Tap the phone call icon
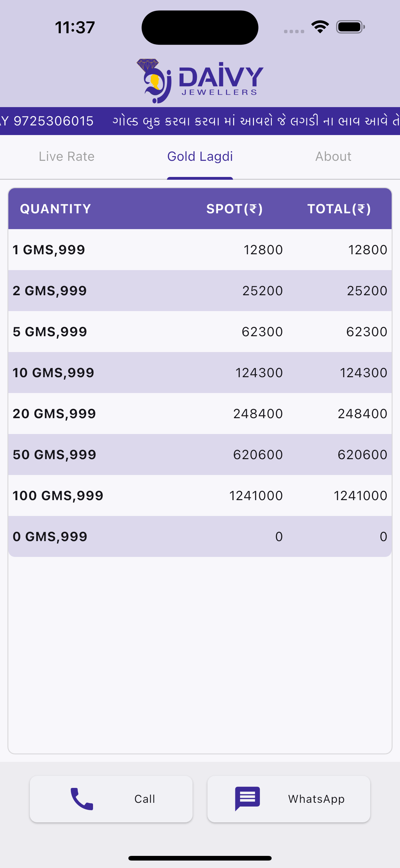The height and width of the screenshot is (868, 400). [x=82, y=798]
